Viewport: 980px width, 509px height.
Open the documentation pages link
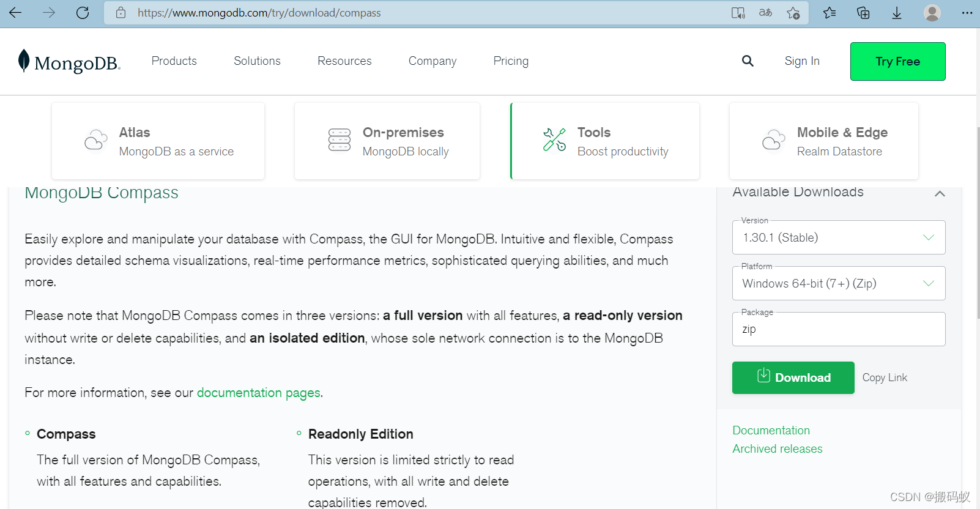point(259,393)
